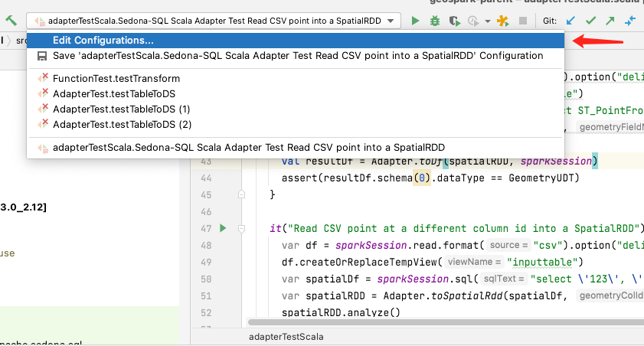Click the grayed-out Stop button

click(523, 21)
